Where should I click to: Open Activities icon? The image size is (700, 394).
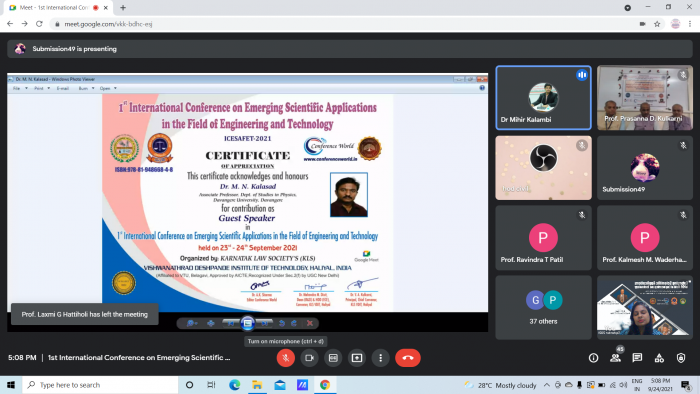pyautogui.click(x=659, y=358)
